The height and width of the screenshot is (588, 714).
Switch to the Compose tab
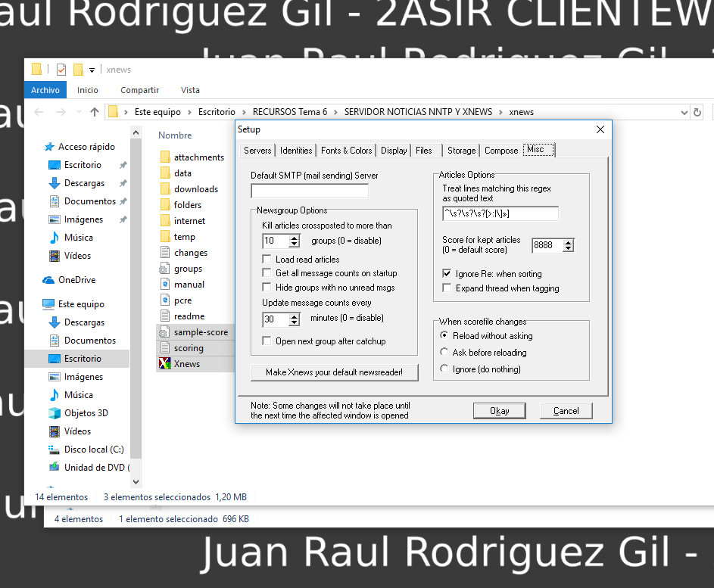pyautogui.click(x=501, y=150)
